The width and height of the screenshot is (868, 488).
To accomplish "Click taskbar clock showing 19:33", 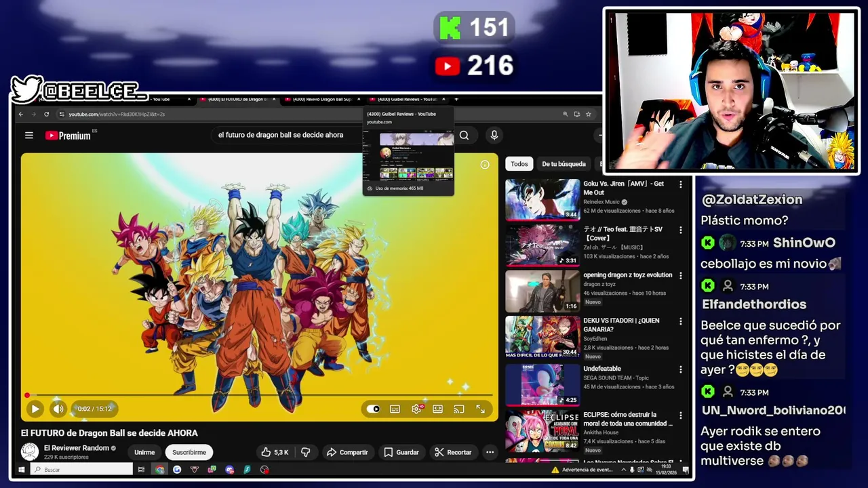I will [665, 469].
